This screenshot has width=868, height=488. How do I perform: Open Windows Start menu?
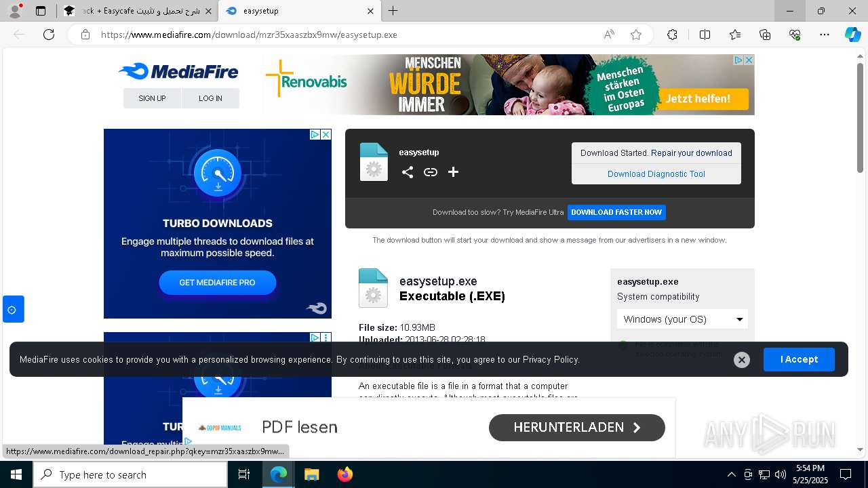point(16,474)
